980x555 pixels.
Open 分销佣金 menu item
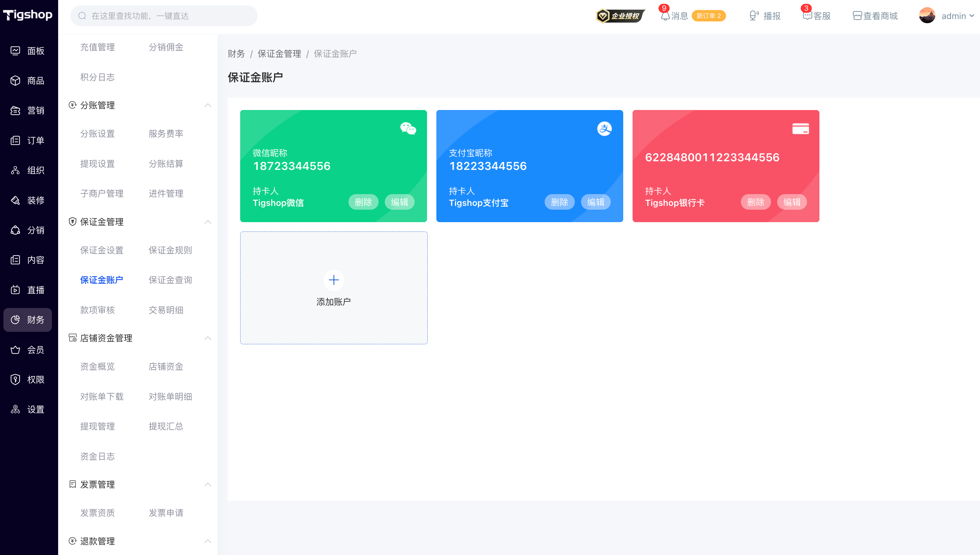coord(166,47)
